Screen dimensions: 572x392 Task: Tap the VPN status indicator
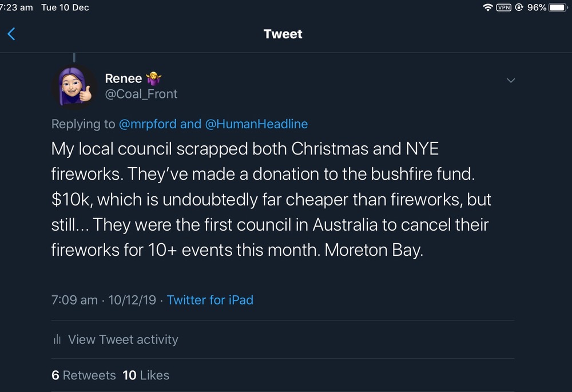503,7
